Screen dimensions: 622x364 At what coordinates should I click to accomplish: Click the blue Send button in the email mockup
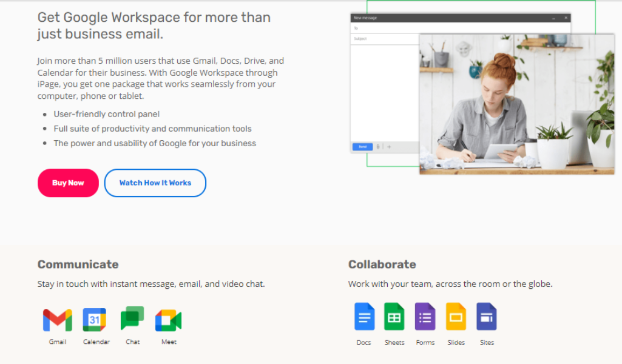(362, 147)
